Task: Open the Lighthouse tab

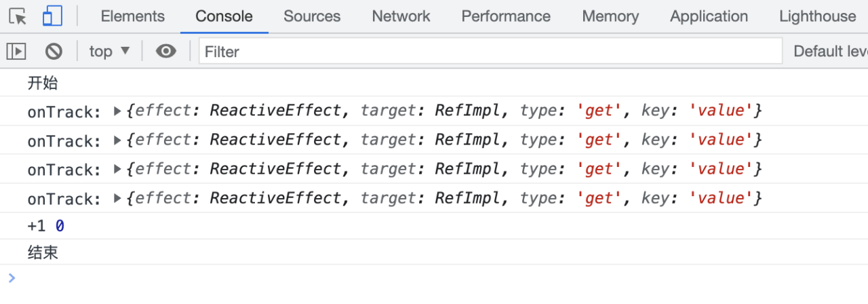Action: click(x=817, y=16)
